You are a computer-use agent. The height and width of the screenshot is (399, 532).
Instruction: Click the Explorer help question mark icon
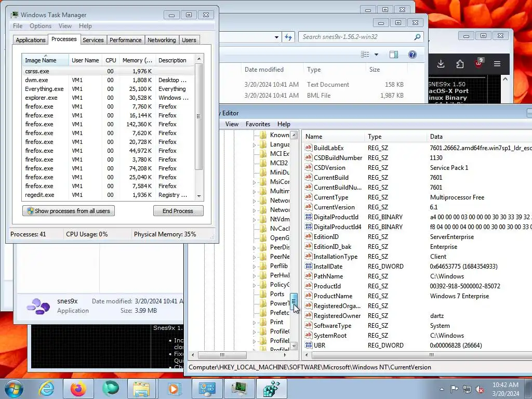coord(412,55)
